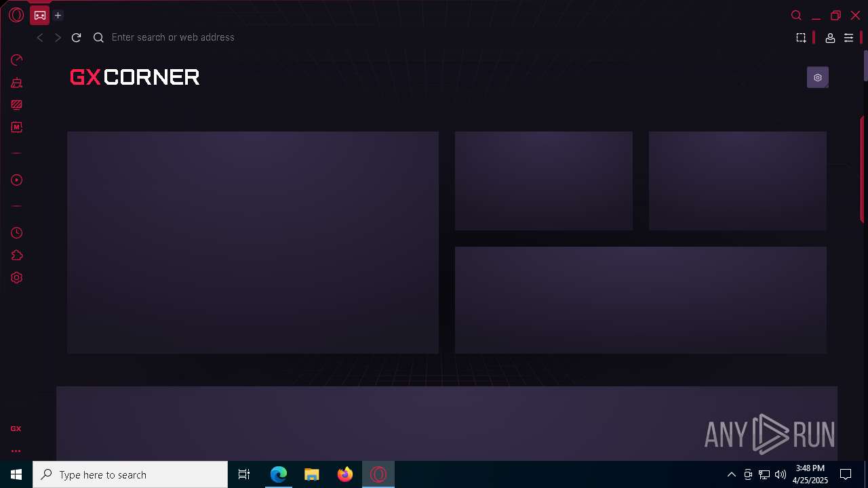This screenshot has height=488, width=868.
Task: Open network status tray icon
Action: point(764,474)
